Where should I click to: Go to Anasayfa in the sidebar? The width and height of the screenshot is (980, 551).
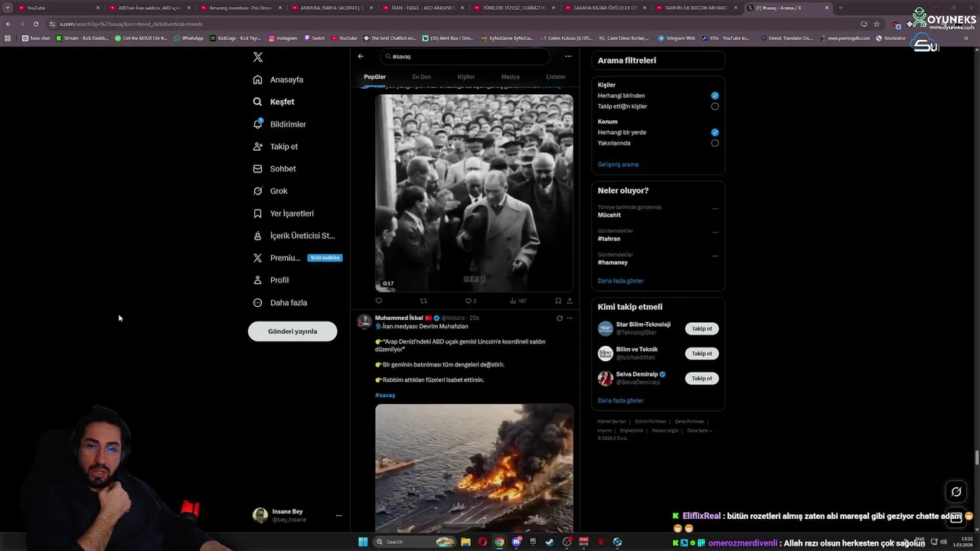(x=278, y=80)
